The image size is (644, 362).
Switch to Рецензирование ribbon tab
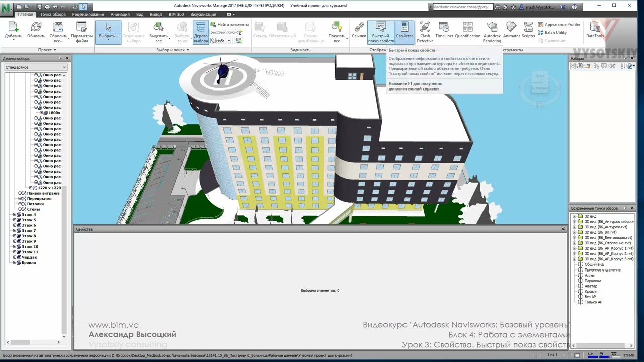pyautogui.click(x=88, y=15)
